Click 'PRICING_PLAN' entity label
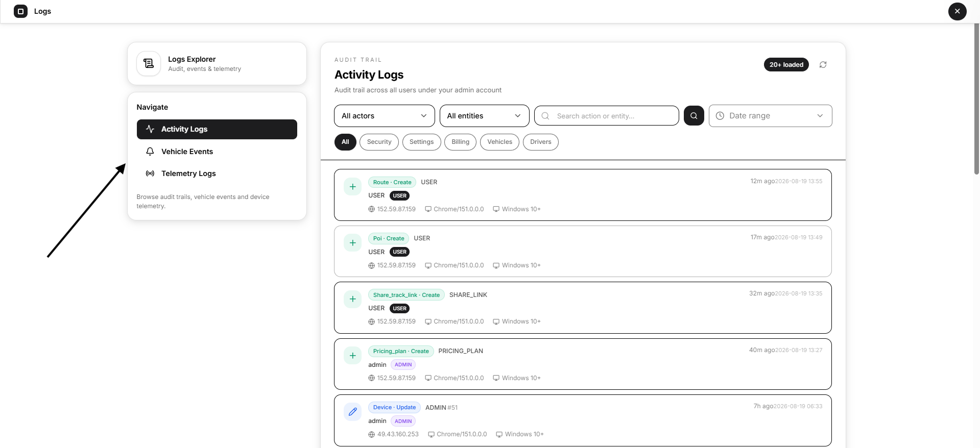Image resolution: width=980 pixels, height=448 pixels. [461, 351]
